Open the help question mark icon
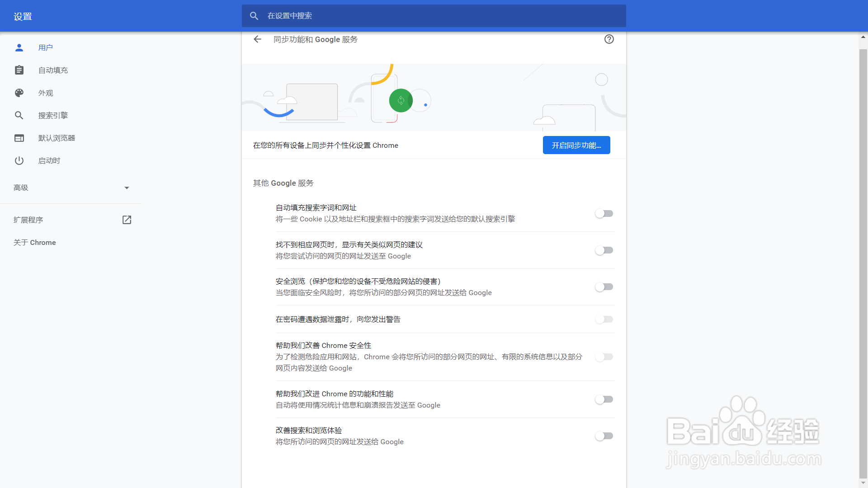This screenshot has width=868, height=488. [609, 39]
